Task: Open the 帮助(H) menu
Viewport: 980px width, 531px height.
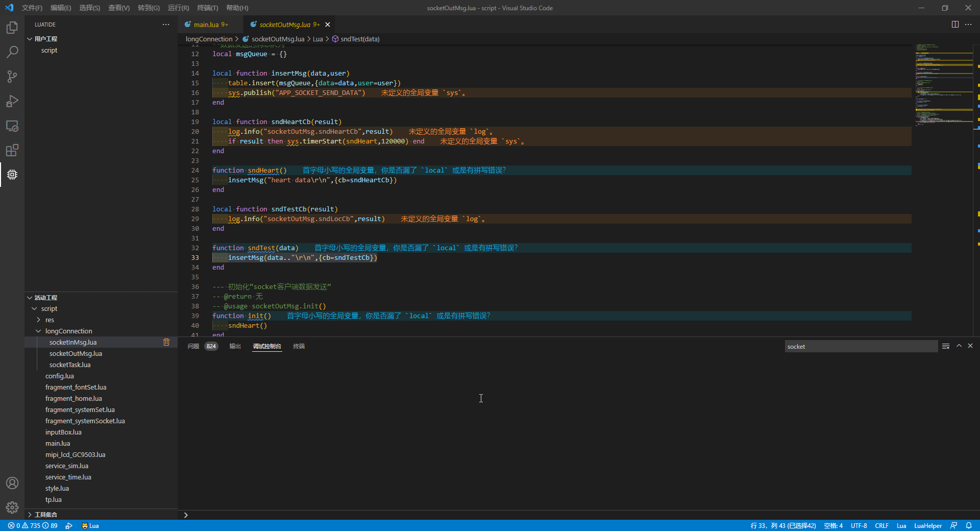Action: point(237,8)
